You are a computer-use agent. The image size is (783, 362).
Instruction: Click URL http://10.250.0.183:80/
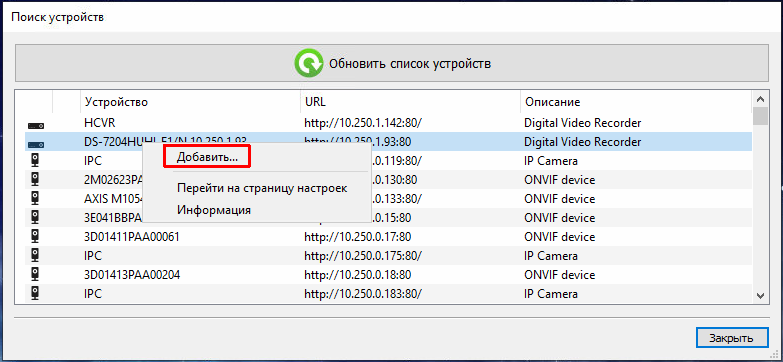pos(363,294)
